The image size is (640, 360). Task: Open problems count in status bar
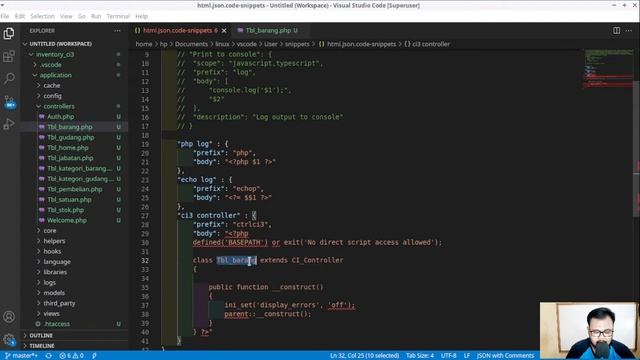[x=71, y=356]
